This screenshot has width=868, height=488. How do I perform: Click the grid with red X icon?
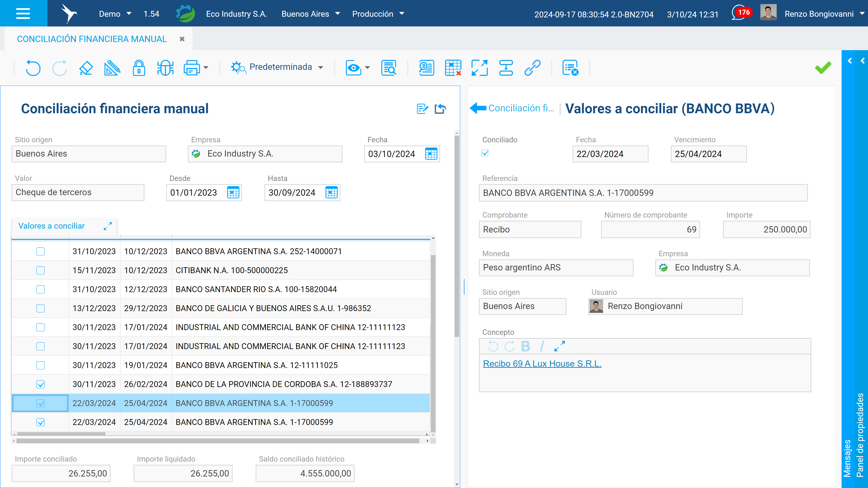(x=453, y=68)
